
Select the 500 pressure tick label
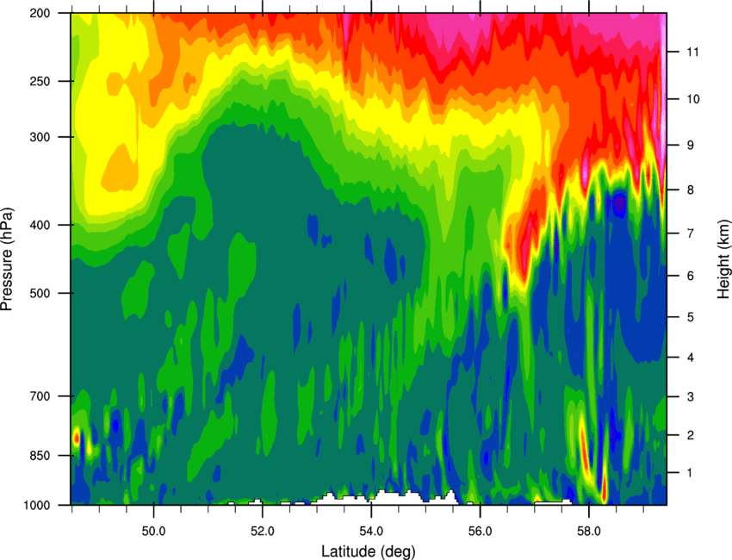point(40,293)
